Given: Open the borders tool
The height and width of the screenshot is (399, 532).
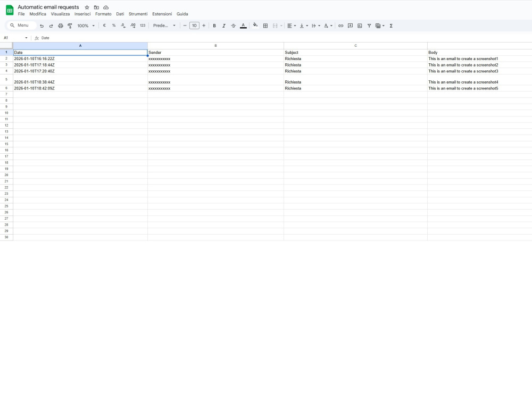Looking at the screenshot, I should (x=265, y=26).
